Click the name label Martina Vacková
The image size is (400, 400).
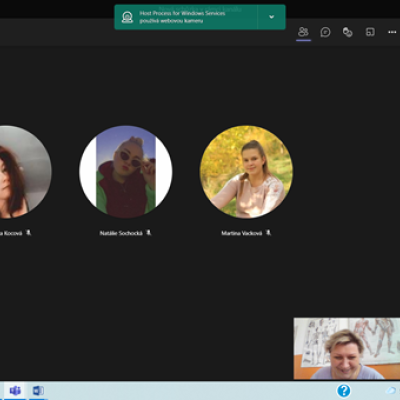point(242,233)
